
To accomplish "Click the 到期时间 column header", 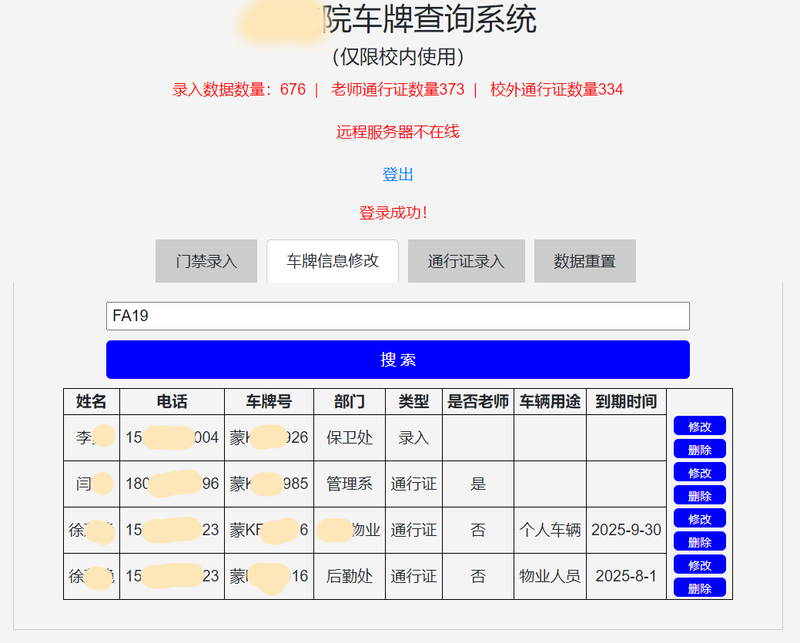I will (626, 402).
